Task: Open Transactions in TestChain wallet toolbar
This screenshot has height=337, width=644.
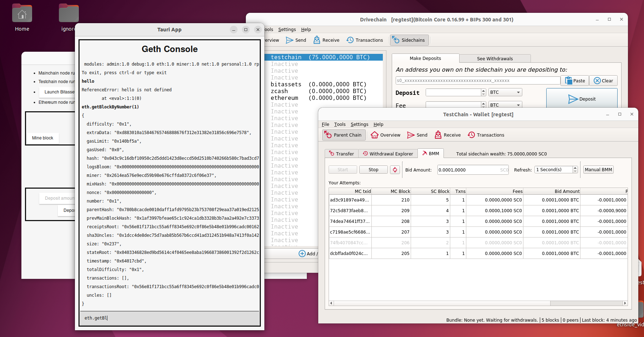Action: (x=486, y=135)
